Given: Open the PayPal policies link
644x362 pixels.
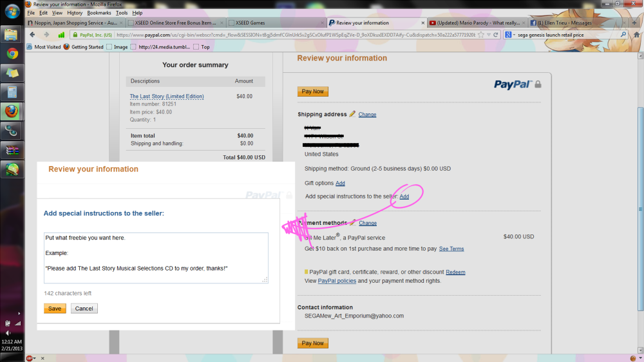Looking at the screenshot, I should click(x=337, y=281).
